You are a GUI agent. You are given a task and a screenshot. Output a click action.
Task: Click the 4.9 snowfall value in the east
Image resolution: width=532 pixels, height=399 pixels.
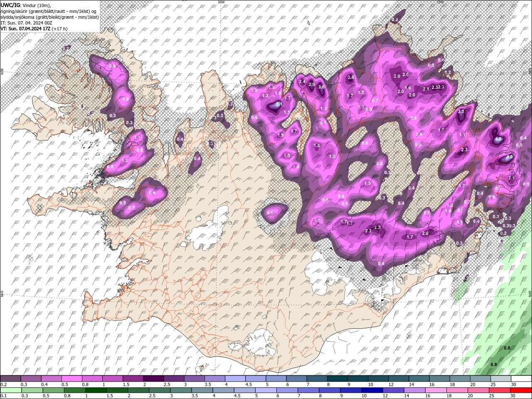[510, 157]
